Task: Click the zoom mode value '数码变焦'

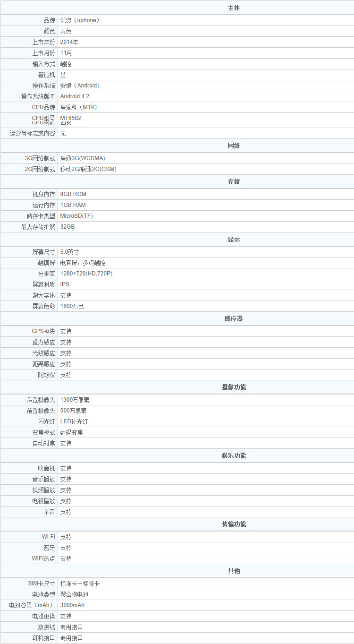Action: 72,432
